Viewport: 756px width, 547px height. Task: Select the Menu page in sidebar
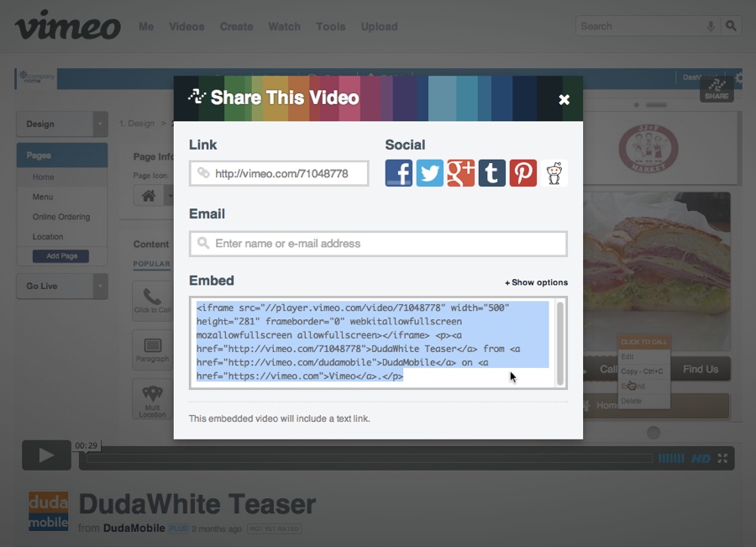click(x=62, y=197)
